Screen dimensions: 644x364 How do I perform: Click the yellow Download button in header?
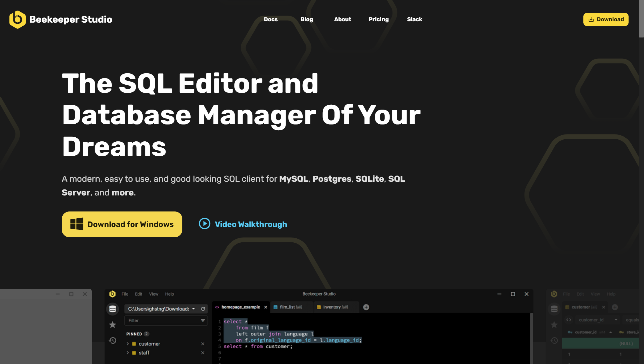tap(606, 19)
